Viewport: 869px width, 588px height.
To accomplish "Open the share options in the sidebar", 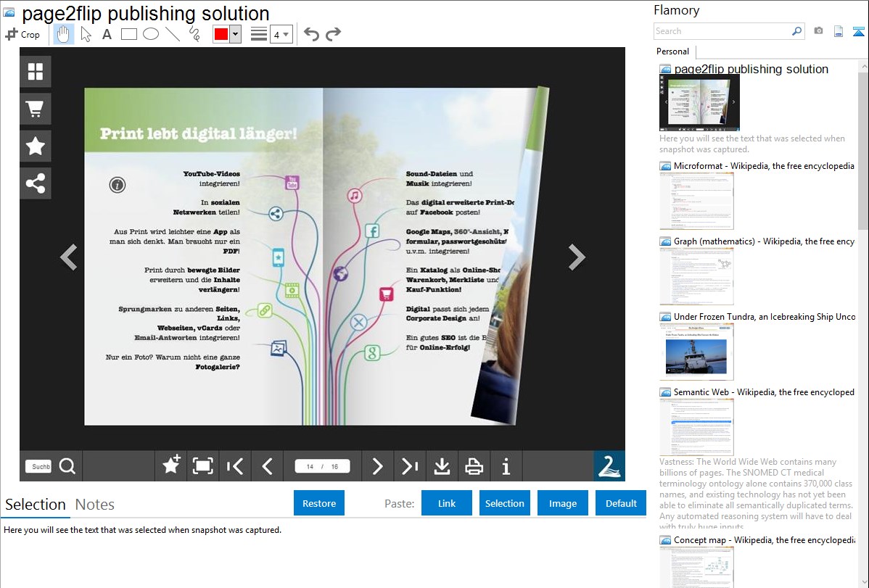I will 36,183.
